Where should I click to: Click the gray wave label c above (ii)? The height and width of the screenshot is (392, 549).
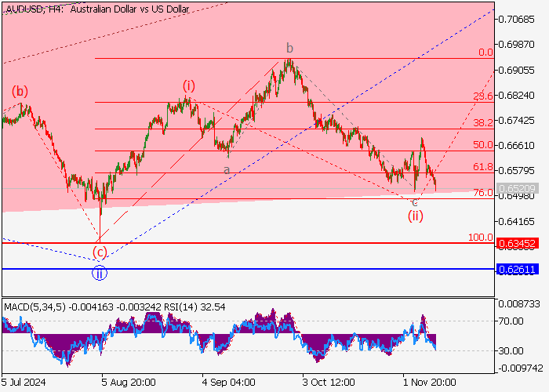(x=415, y=202)
